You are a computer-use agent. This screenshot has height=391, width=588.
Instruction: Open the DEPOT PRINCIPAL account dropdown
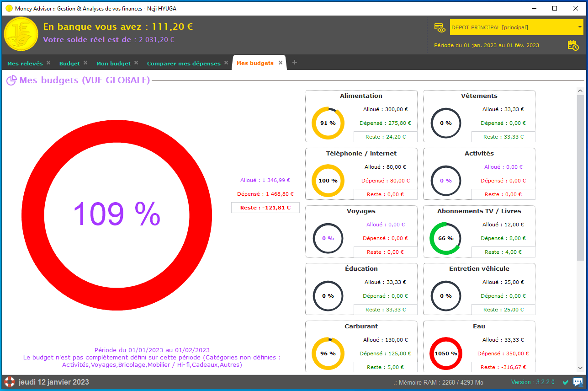tap(517, 27)
